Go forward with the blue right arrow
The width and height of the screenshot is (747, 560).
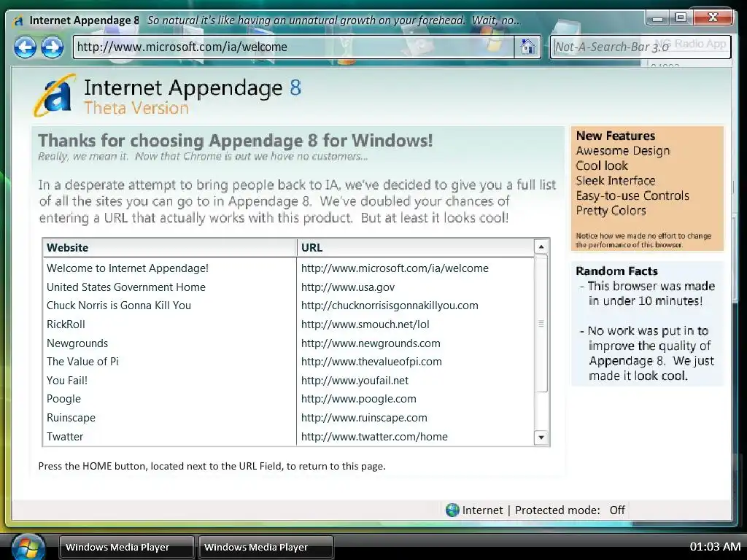click(53, 47)
